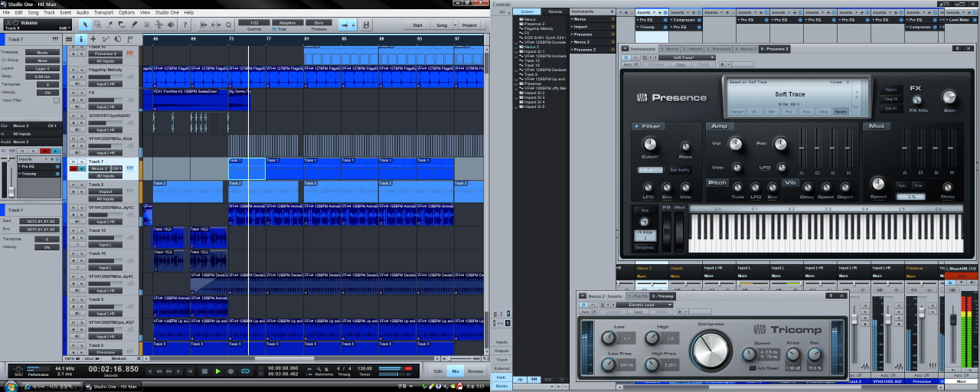
Task: Open the track list icon
Action: click(69, 39)
